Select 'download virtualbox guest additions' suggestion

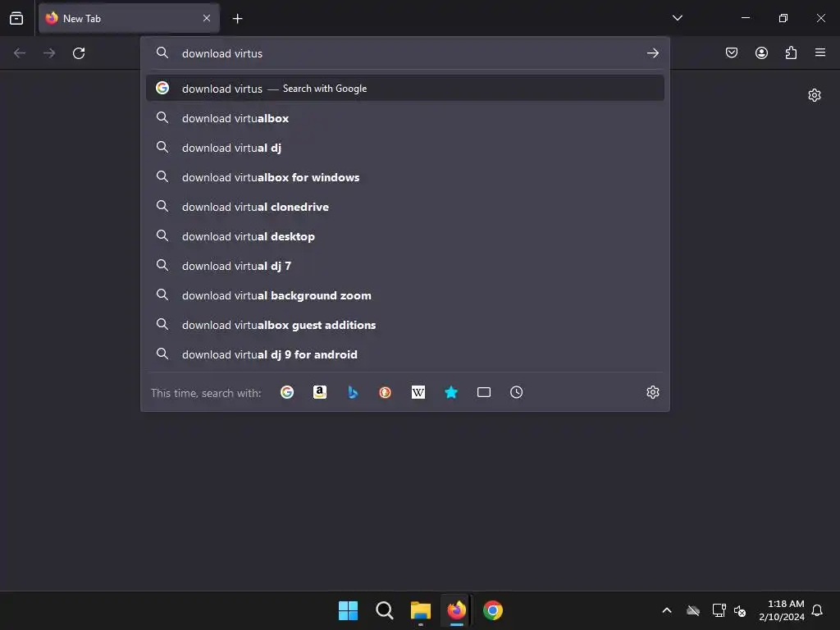pyautogui.click(x=405, y=325)
